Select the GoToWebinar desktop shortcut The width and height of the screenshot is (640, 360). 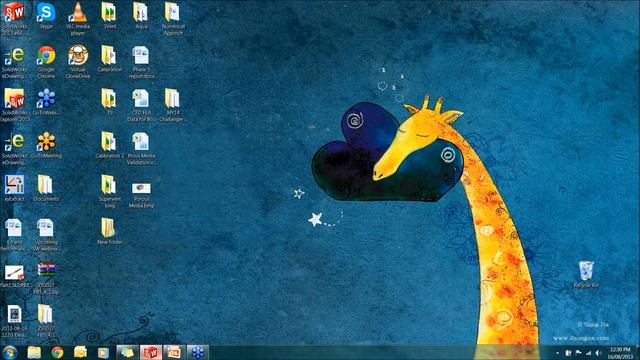pos(46,102)
